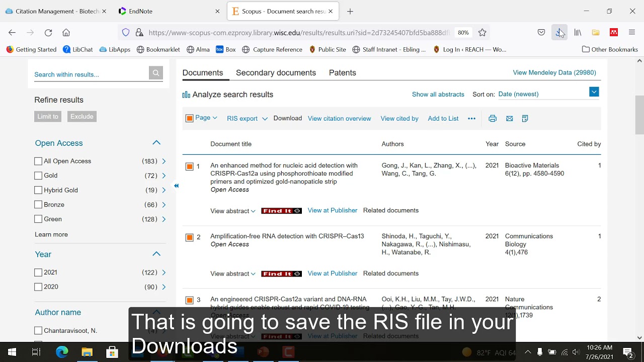Expand View abstract for document 2
Screen dimensions: 644x362
[233, 274]
